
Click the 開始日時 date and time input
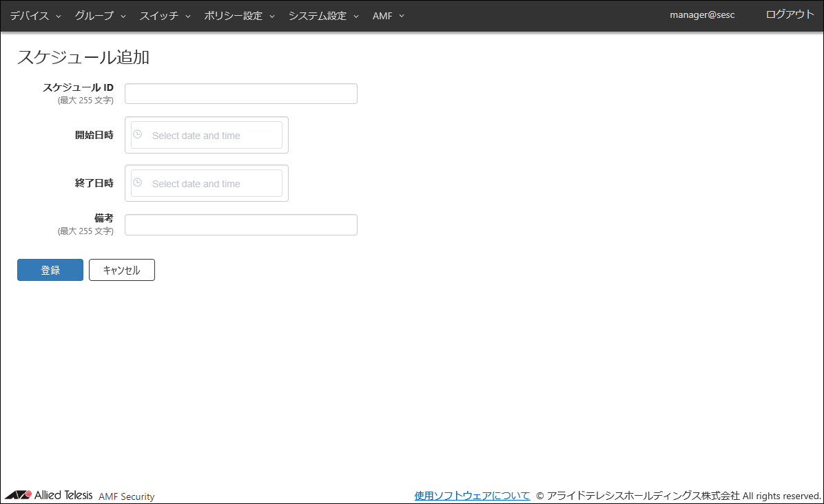coord(214,136)
